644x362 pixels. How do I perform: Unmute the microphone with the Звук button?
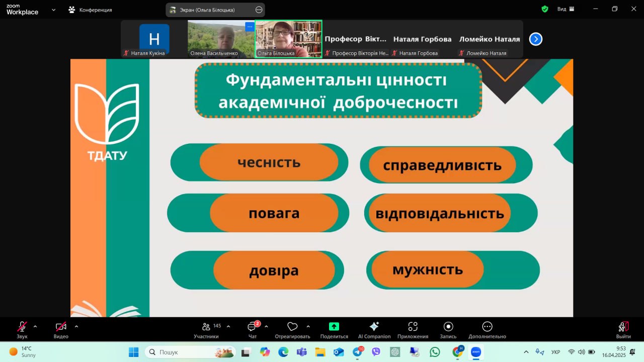pyautogui.click(x=22, y=330)
